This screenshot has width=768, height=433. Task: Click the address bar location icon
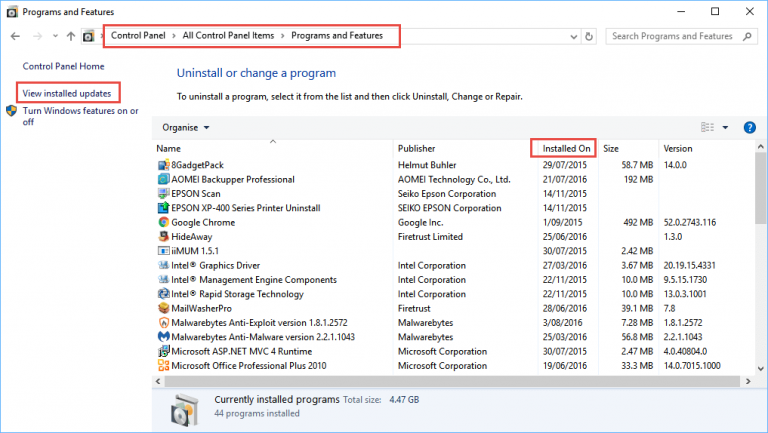[88, 36]
